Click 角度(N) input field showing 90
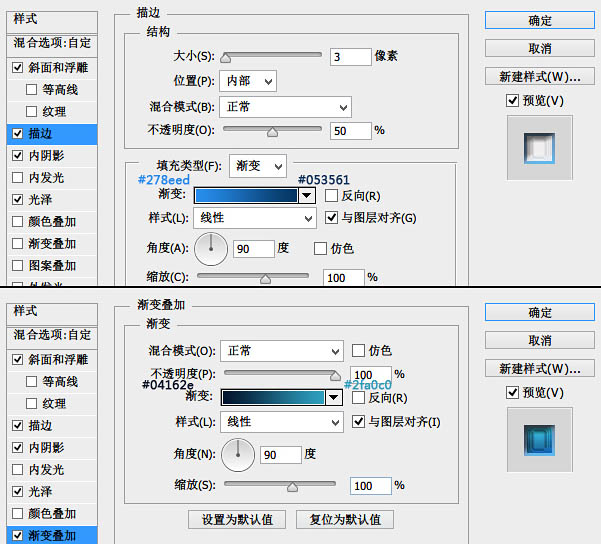 pyautogui.click(x=281, y=455)
